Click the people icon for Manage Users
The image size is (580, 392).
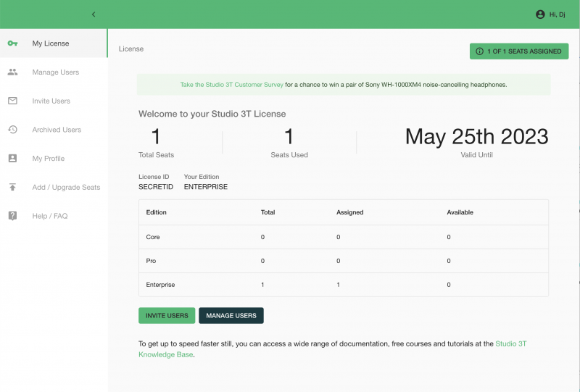click(12, 72)
